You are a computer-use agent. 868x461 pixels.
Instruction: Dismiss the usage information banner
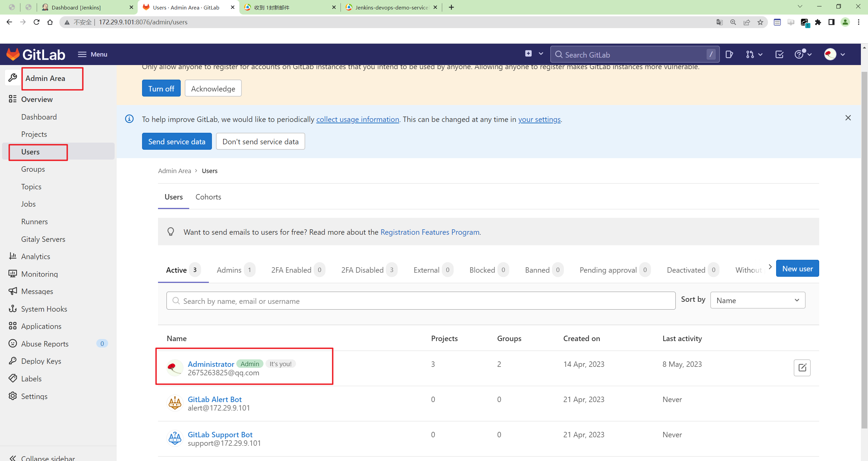[x=848, y=118]
